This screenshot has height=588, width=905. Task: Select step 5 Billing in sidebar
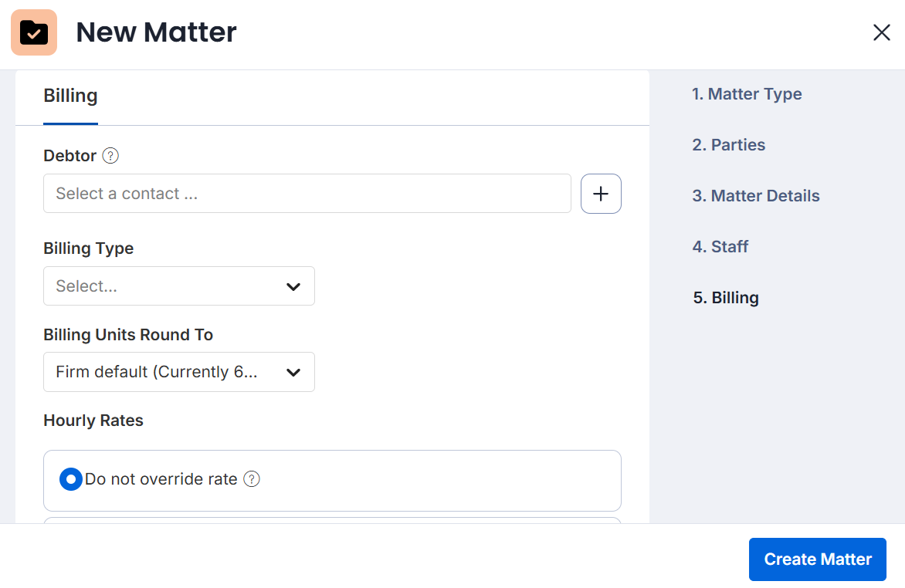pos(726,298)
